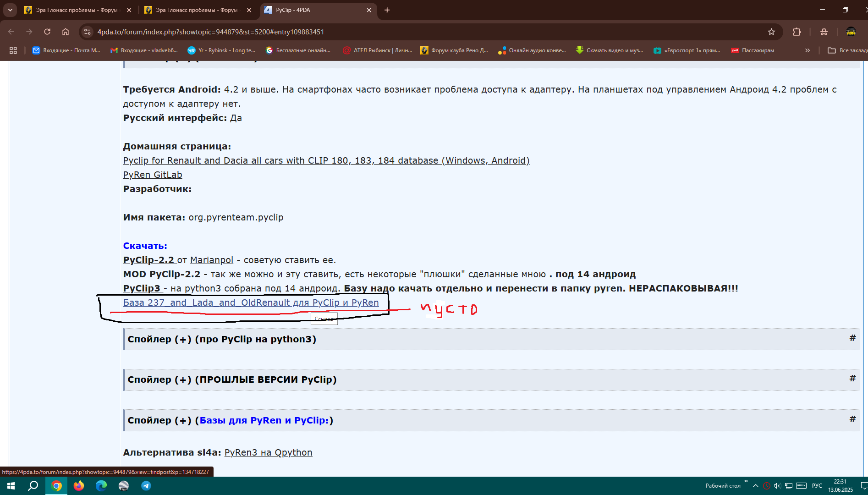Open network status tray icon

pos(789,486)
